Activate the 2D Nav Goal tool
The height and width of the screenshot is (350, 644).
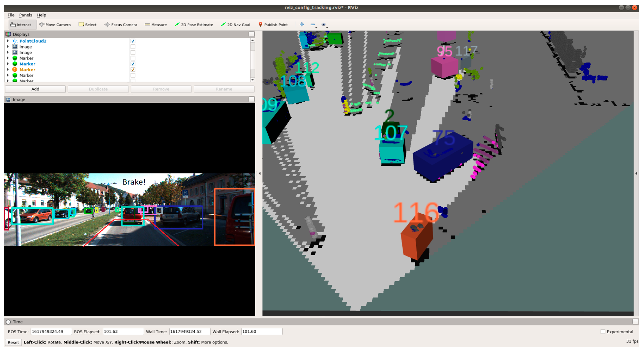pyautogui.click(x=235, y=24)
